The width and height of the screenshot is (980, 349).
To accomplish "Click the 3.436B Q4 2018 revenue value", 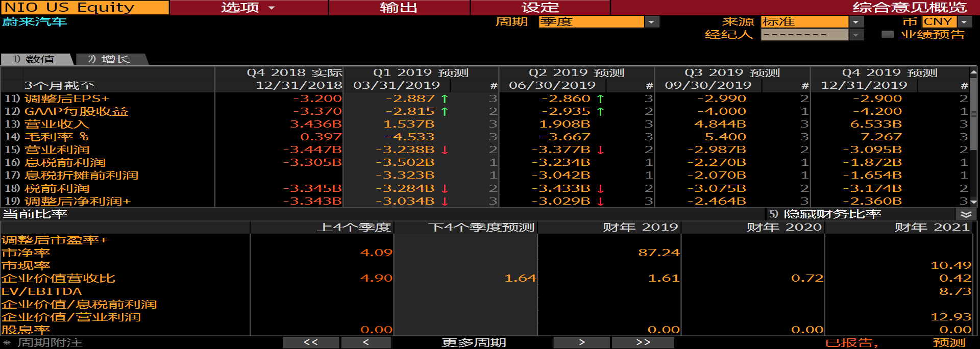I will pyautogui.click(x=316, y=124).
